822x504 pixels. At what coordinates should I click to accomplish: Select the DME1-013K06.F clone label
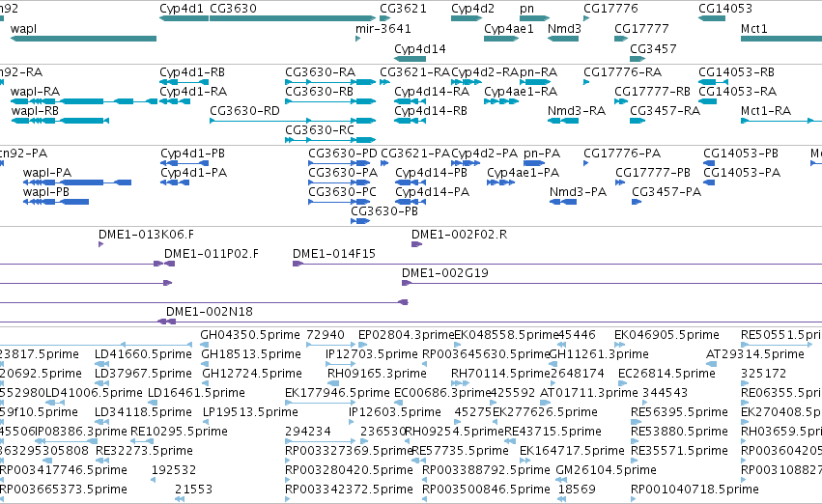(146, 235)
